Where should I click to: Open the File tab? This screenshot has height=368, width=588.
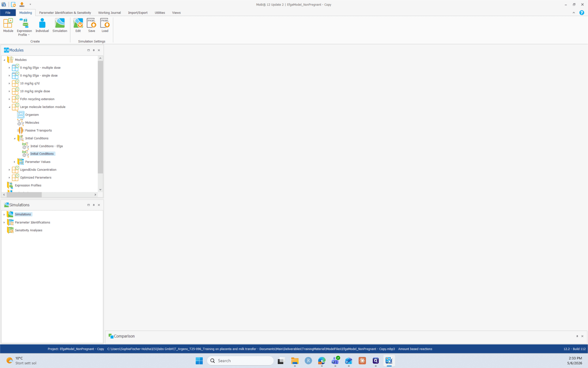(x=8, y=13)
